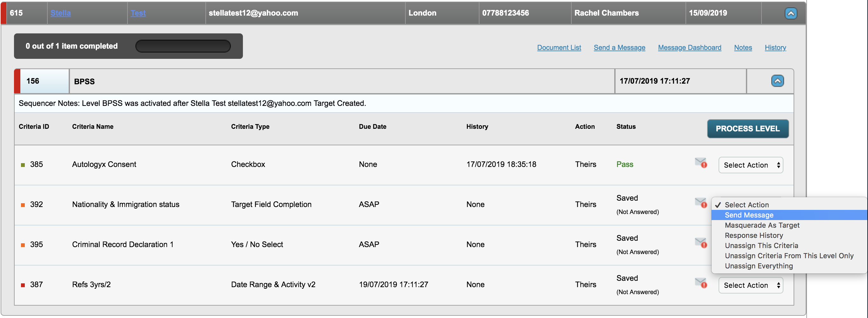Click the Refs 3yrs/2 criteria name

click(x=91, y=284)
